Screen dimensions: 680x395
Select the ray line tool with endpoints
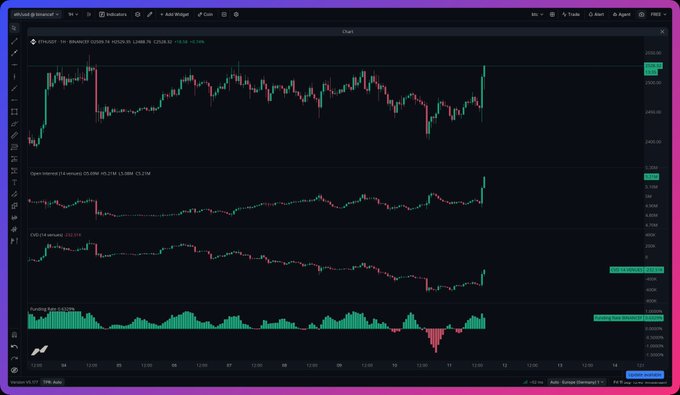[14, 53]
